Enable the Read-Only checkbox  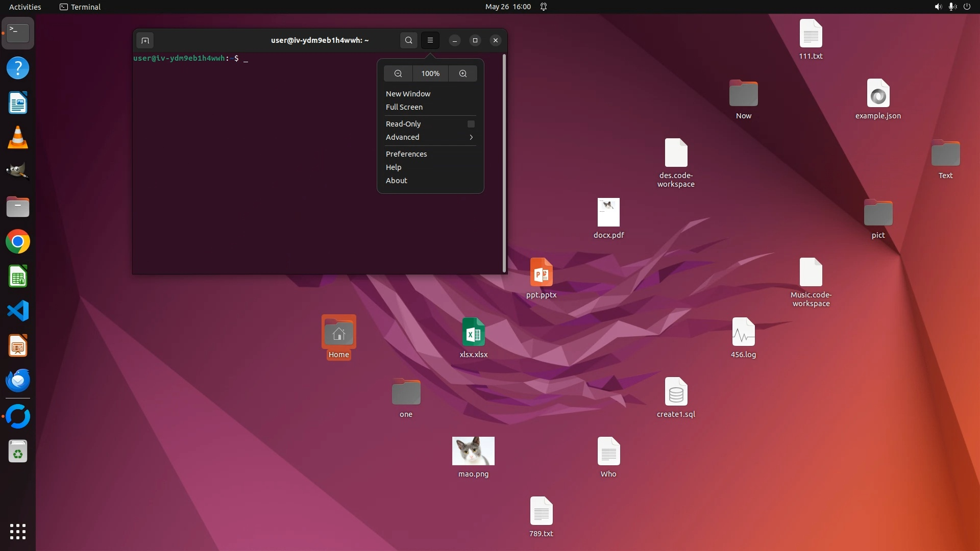471,124
